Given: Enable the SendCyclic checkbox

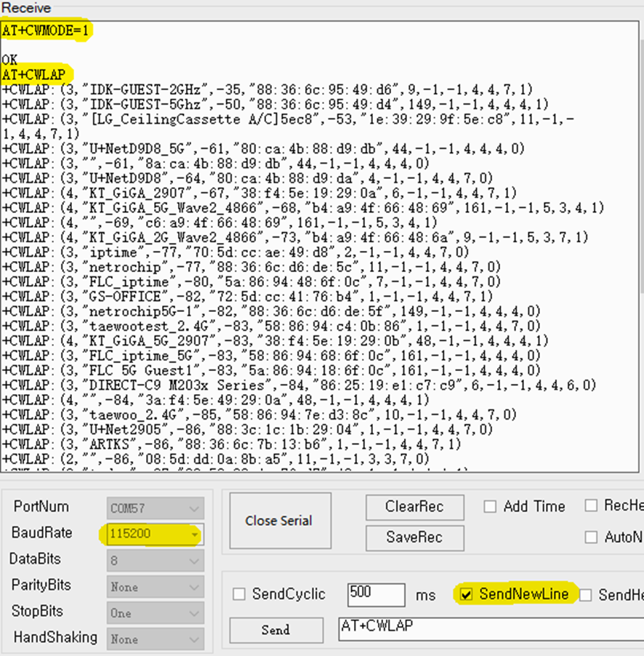Looking at the screenshot, I should [x=239, y=594].
